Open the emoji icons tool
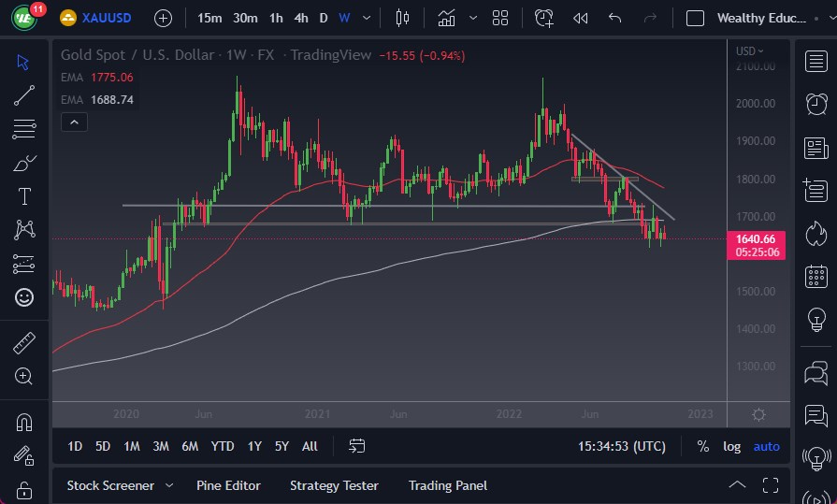837x504 pixels. [x=24, y=297]
